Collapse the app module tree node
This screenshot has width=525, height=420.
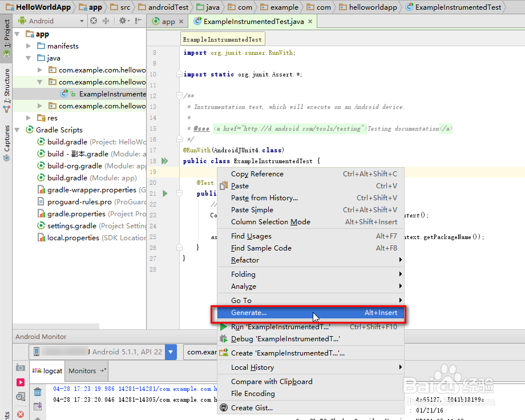click(18, 34)
